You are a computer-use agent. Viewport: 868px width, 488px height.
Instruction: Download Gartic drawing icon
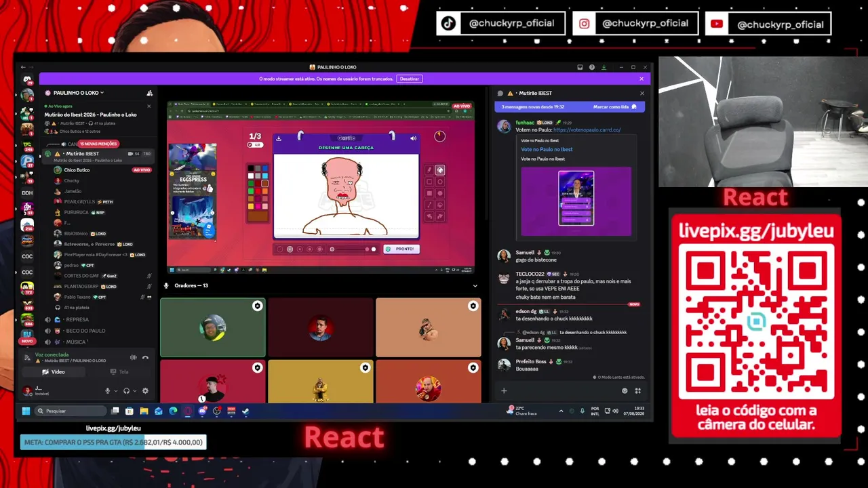click(x=279, y=138)
